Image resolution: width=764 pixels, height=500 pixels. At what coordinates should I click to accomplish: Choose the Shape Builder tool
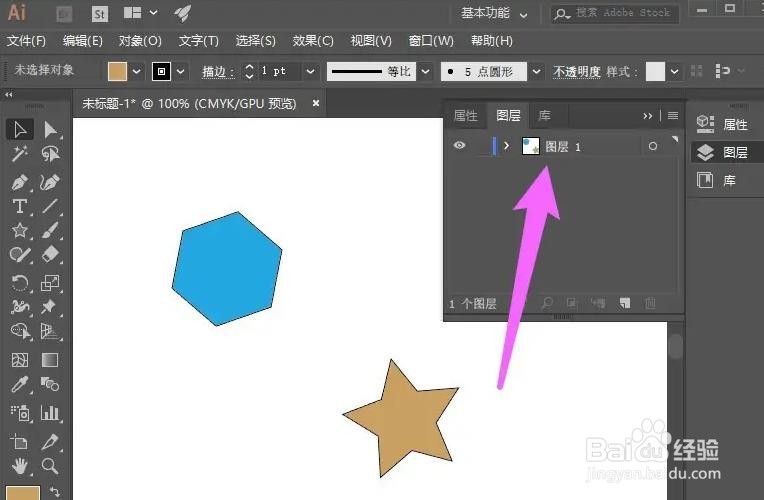point(20,331)
